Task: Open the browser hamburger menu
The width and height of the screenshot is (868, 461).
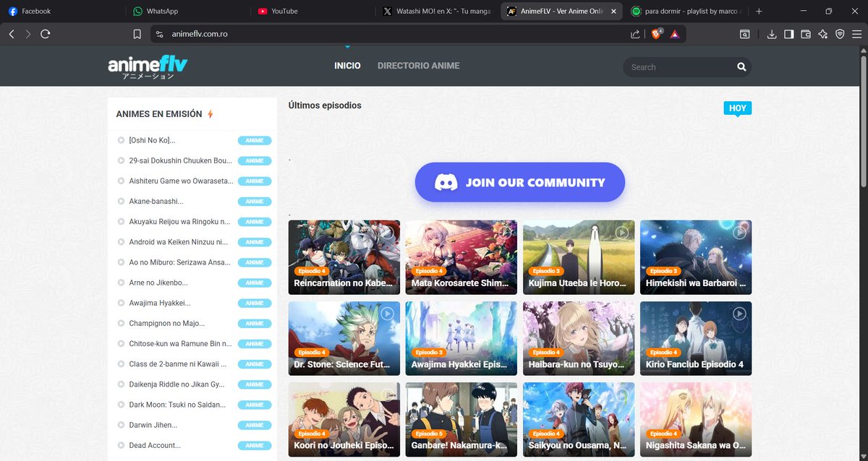Action: coord(856,34)
